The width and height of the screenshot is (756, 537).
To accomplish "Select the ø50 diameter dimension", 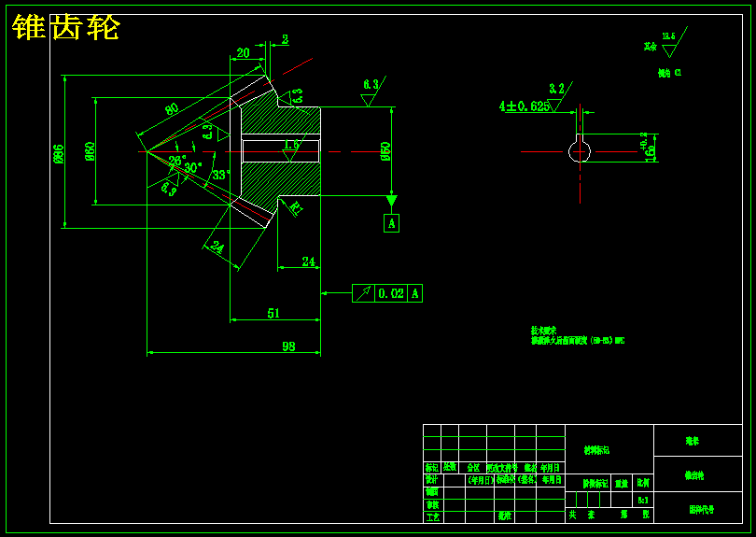I will click(385, 151).
